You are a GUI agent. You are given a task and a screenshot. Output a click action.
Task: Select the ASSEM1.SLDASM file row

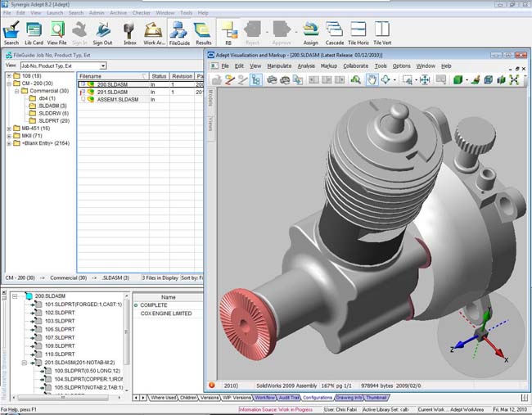[140, 99]
